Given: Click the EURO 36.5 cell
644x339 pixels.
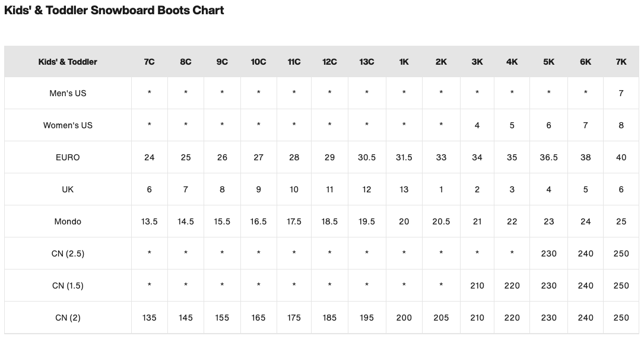Looking at the screenshot, I should [548, 157].
